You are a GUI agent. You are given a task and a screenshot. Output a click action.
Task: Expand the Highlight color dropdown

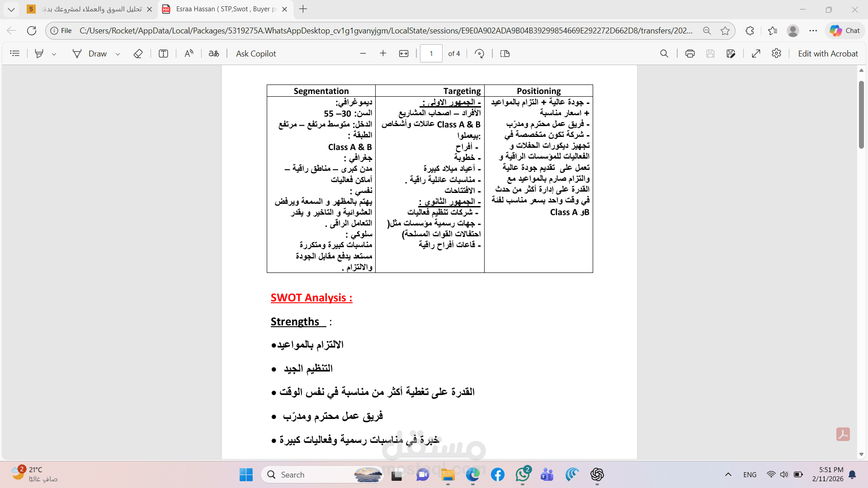coord(54,54)
